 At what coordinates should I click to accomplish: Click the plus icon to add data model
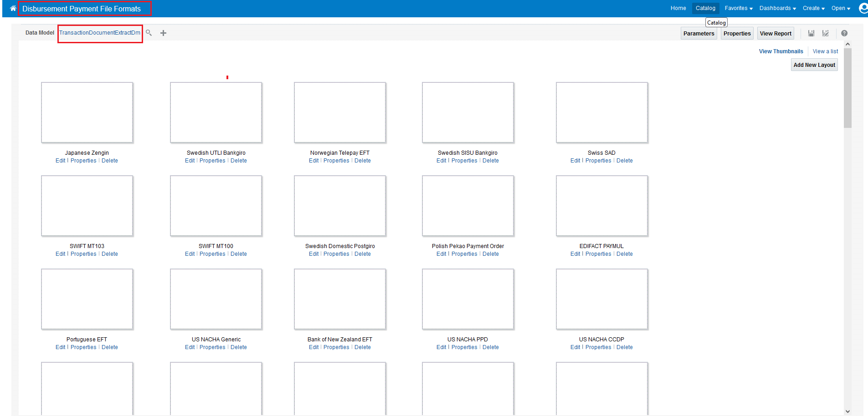163,33
